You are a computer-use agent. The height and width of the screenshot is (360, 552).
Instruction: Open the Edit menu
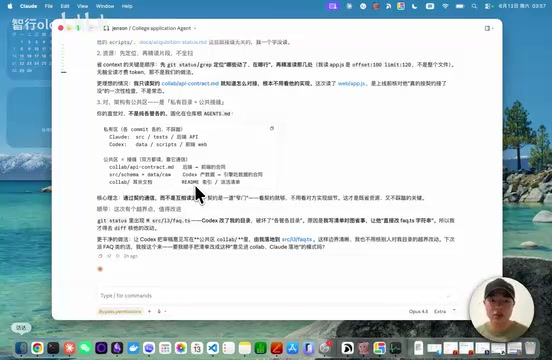pos(65,6)
